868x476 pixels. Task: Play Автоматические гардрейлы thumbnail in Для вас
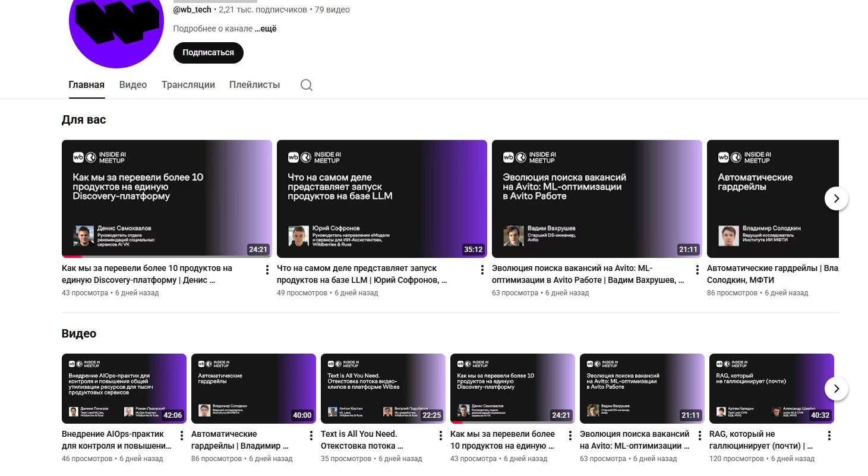point(773,198)
